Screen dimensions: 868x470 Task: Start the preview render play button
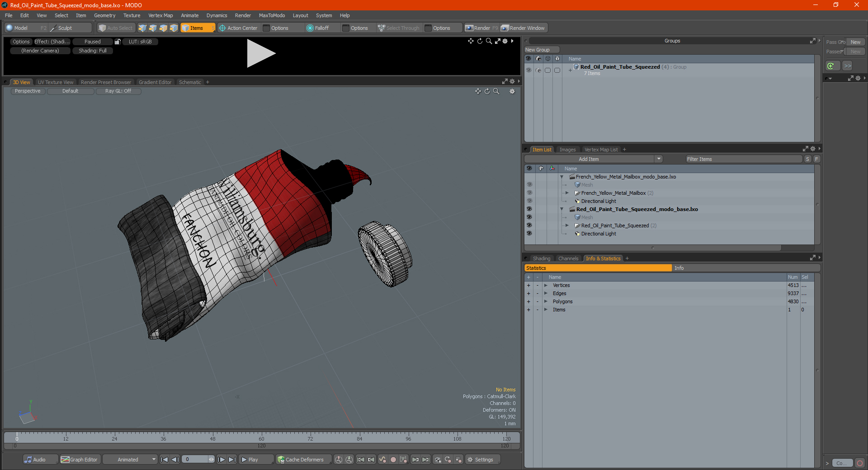(x=260, y=53)
